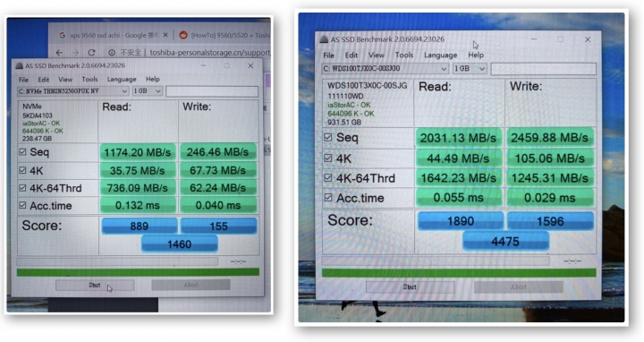The height and width of the screenshot is (342, 644).
Task: Open Tools menu in Toshiba NVMe benchmark window
Action: click(x=89, y=79)
